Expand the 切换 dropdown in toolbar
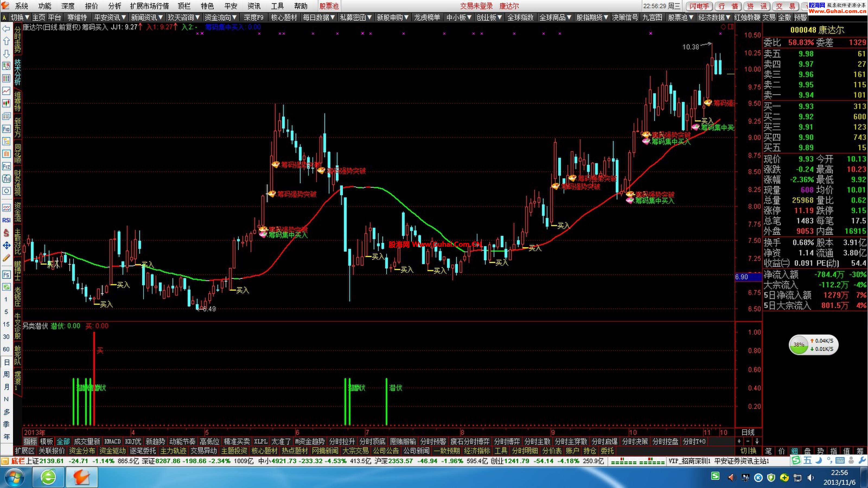 coord(20,17)
